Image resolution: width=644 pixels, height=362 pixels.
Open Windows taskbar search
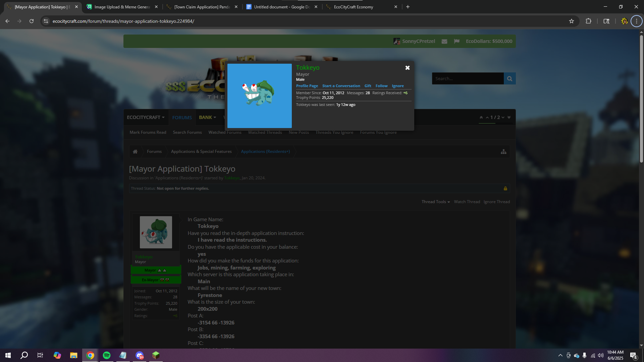pyautogui.click(x=24, y=355)
